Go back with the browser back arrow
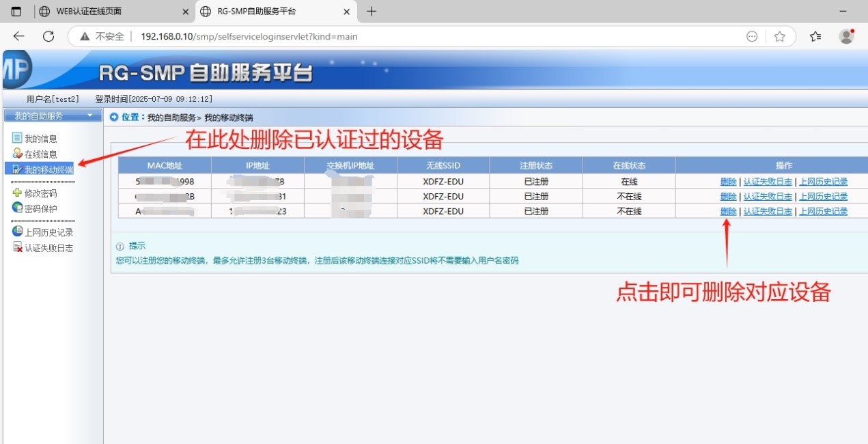The width and height of the screenshot is (868, 444). point(18,36)
